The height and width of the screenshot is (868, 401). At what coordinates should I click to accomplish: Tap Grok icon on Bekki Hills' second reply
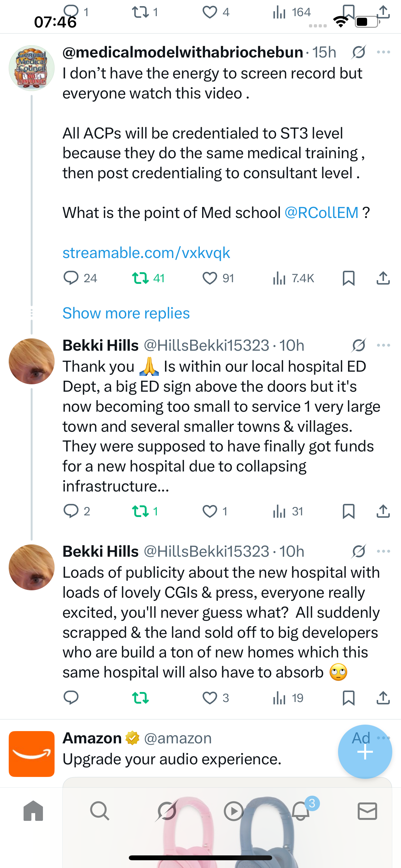click(x=359, y=552)
